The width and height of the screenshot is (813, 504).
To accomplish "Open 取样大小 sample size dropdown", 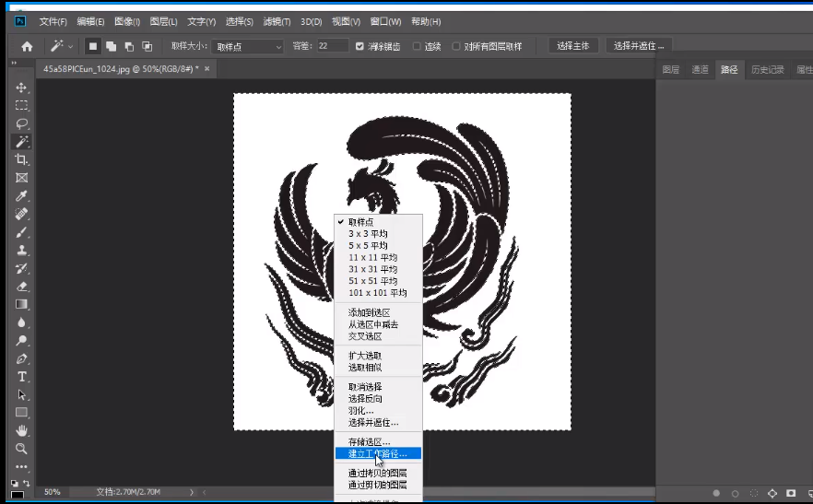I will coord(247,47).
